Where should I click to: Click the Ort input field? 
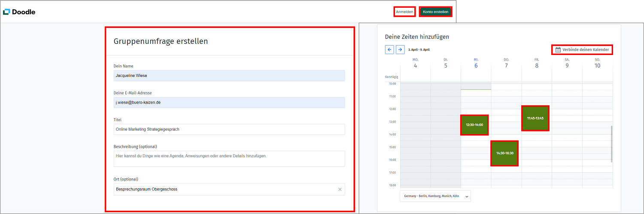click(229, 189)
